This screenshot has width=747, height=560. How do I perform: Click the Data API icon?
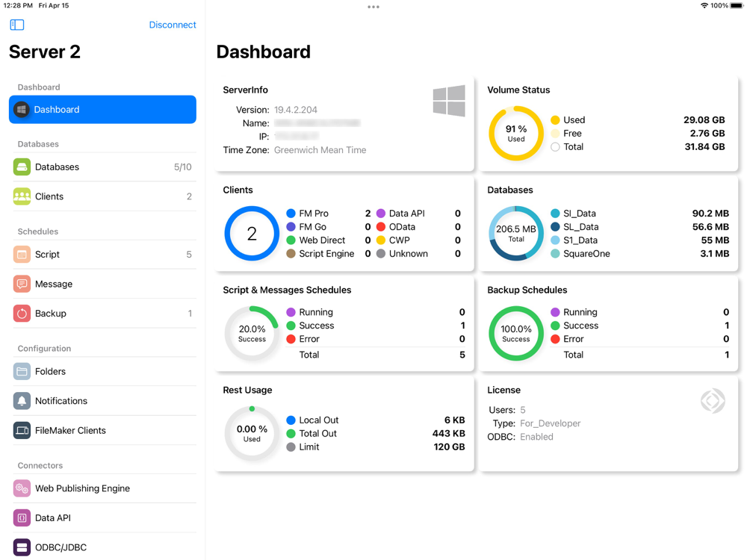tap(22, 519)
